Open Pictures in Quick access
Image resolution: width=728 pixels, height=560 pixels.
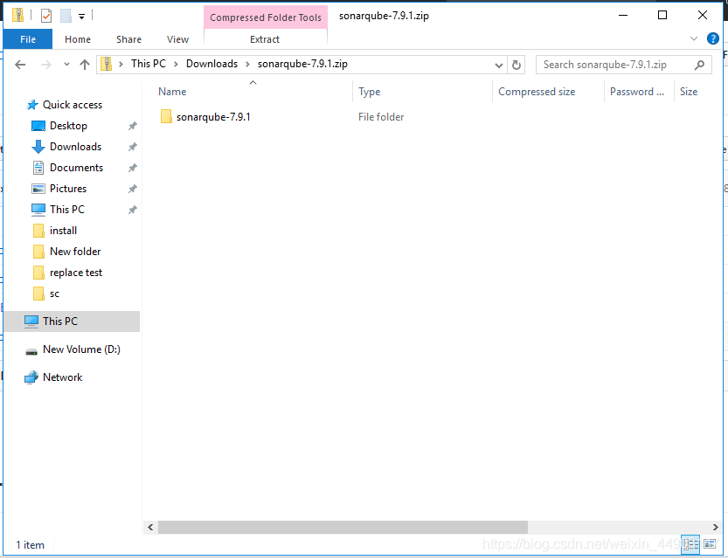68,189
